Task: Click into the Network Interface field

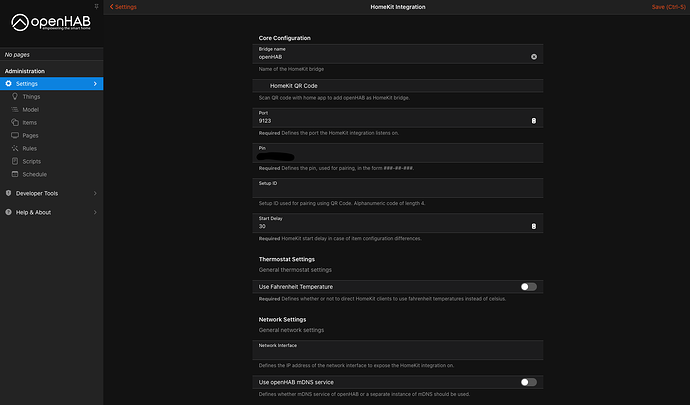Action: coord(397,350)
